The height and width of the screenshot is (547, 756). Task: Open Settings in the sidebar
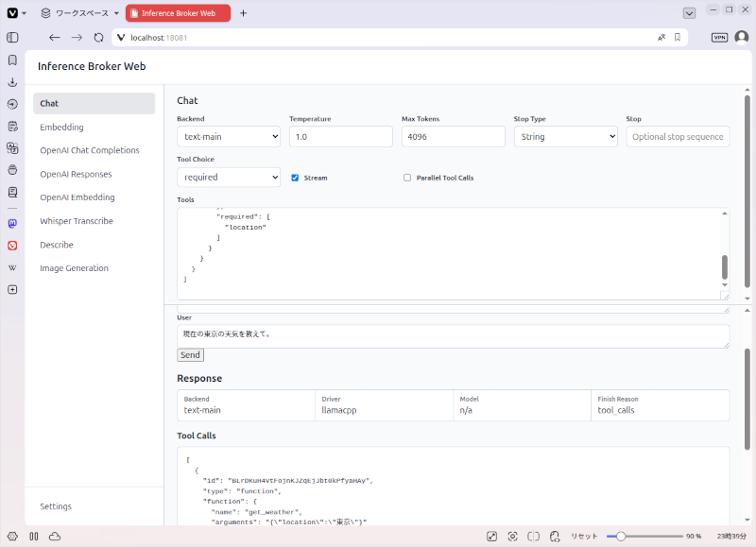pyautogui.click(x=56, y=506)
